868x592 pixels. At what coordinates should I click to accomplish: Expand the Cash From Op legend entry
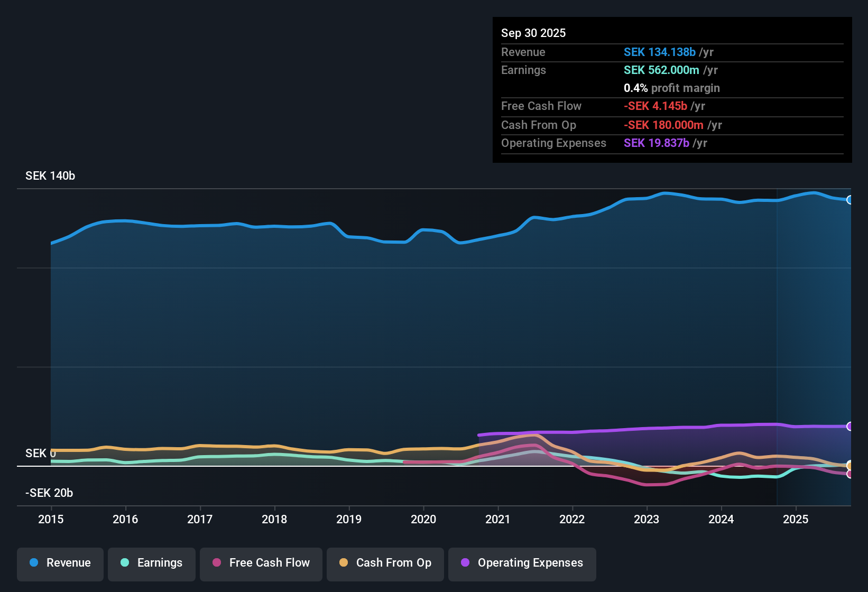[x=385, y=563]
